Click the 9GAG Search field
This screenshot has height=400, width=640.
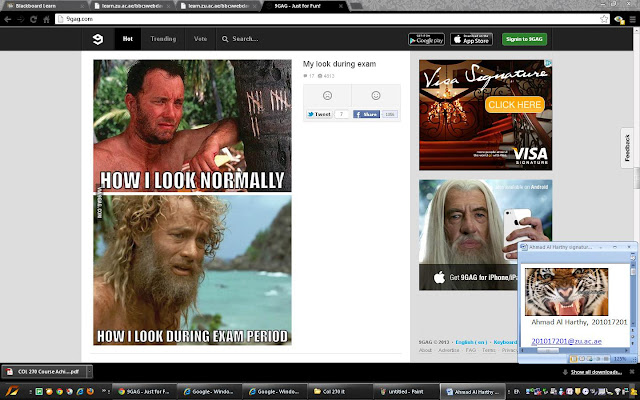(x=245, y=39)
